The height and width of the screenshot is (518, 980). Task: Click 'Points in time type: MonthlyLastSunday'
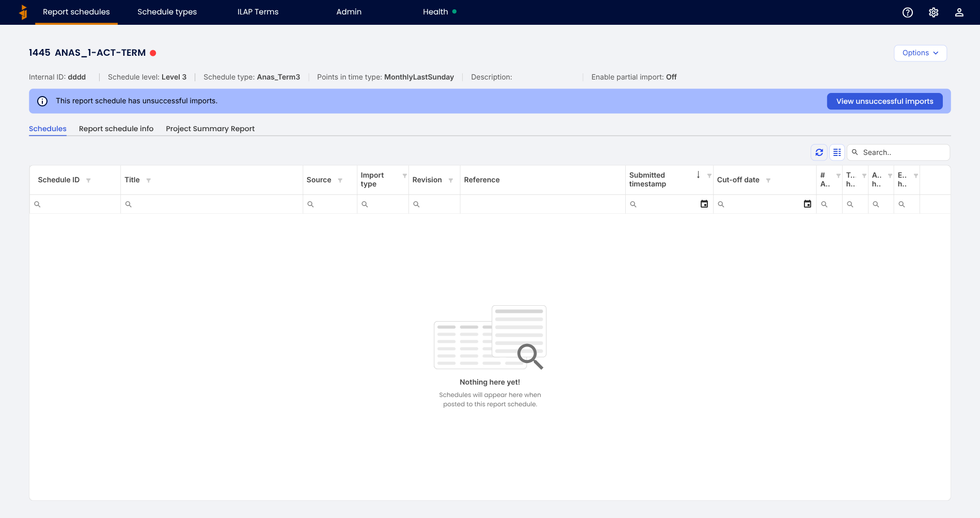pyautogui.click(x=385, y=77)
